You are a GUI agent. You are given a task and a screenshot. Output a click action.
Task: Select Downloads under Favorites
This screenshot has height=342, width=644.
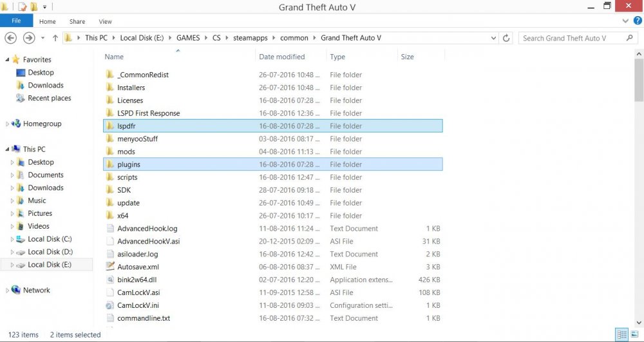click(x=46, y=85)
